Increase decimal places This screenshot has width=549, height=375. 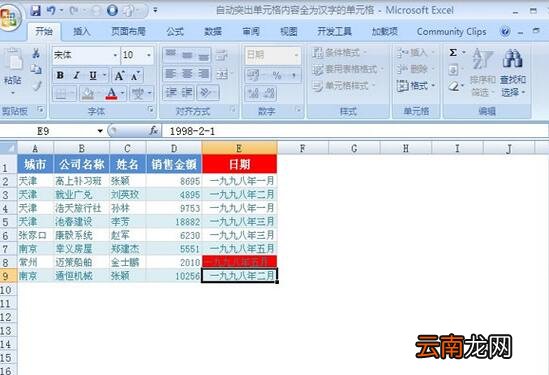253,93
